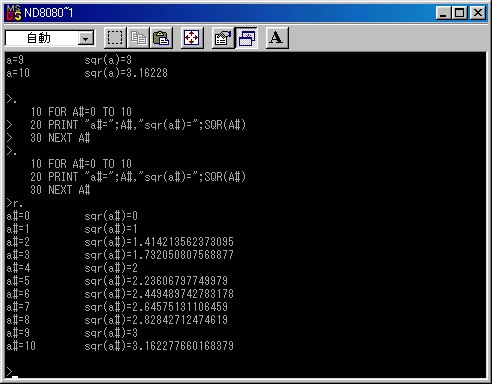Click result 'sqr(a#)=3.162277660168379'

pos(159,346)
